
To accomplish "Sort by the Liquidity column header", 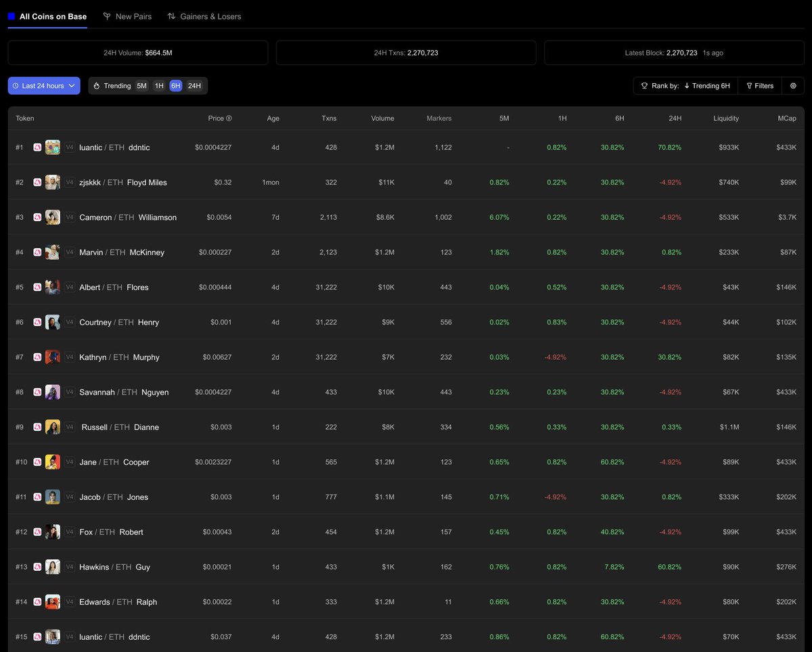I will tap(726, 118).
